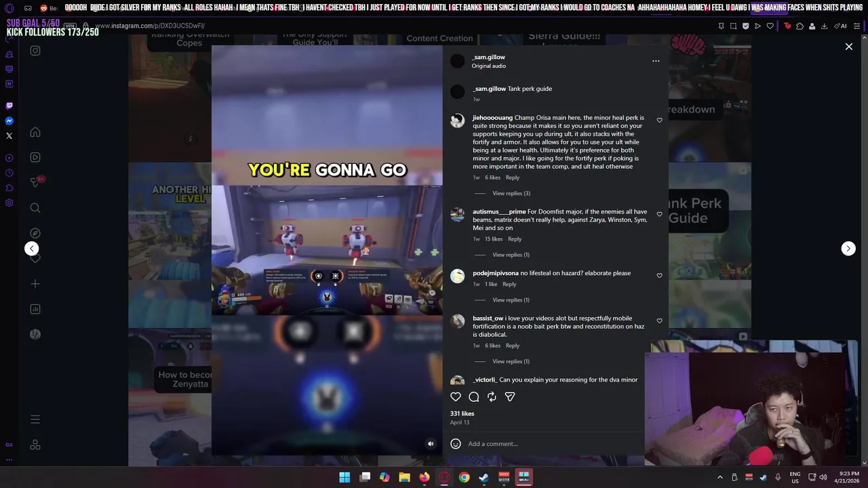Open _victorli_ commenter profile
This screenshot has width=868, height=488.
point(485,380)
